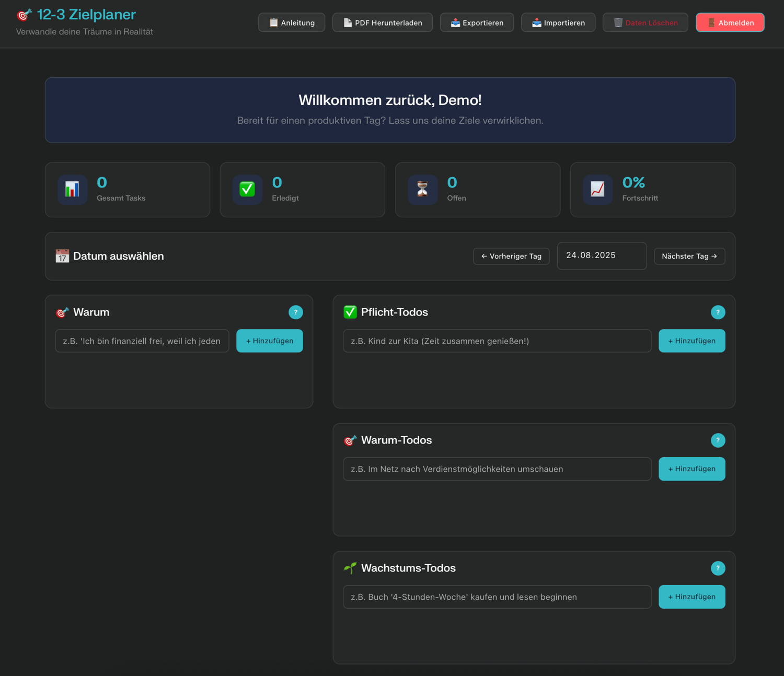This screenshot has height=676, width=784.
Task: Open help for the Pflicht-Todos section
Action: [x=718, y=312]
